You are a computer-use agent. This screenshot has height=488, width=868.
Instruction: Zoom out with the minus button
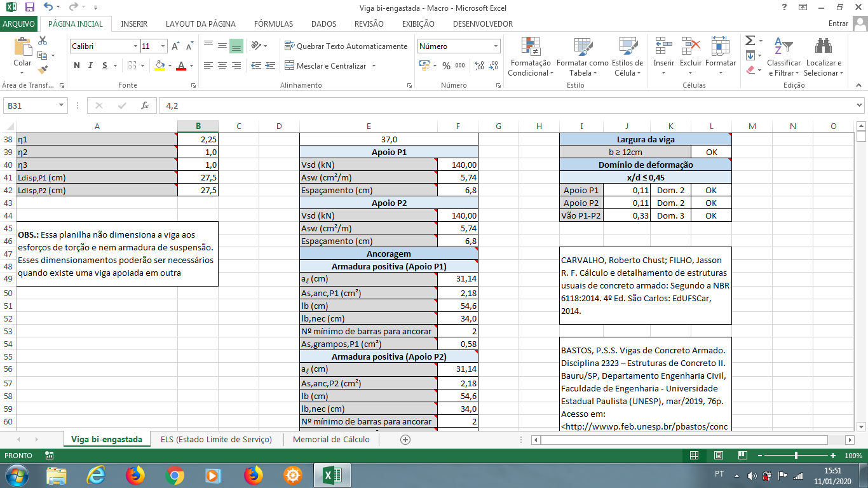tap(759, 456)
